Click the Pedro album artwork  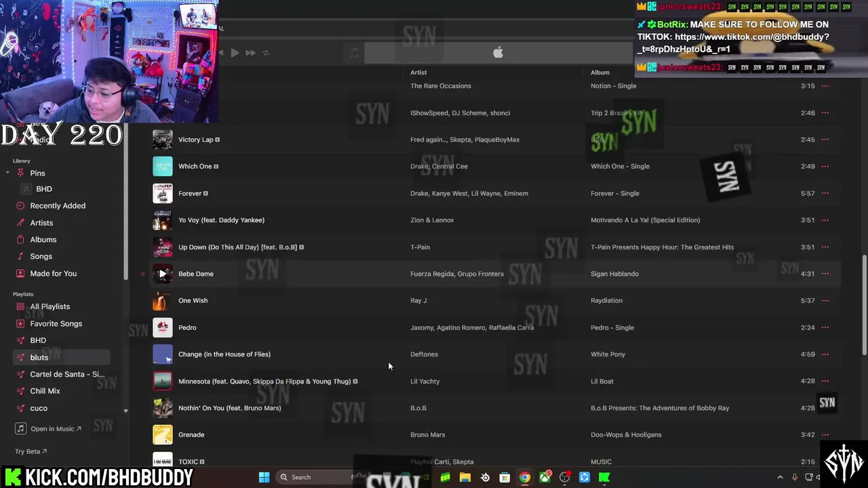coord(162,327)
